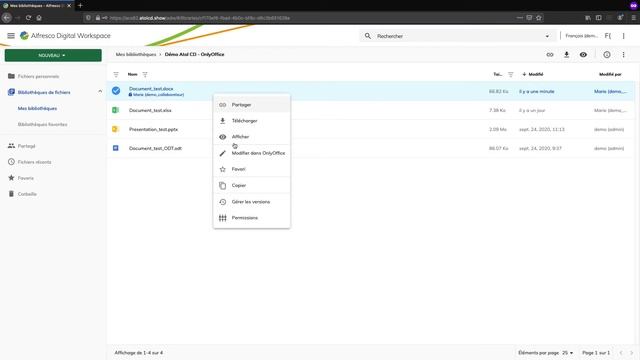Choose Télécharger from context menu
The width and height of the screenshot is (640, 360).
click(x=252, y=121)
